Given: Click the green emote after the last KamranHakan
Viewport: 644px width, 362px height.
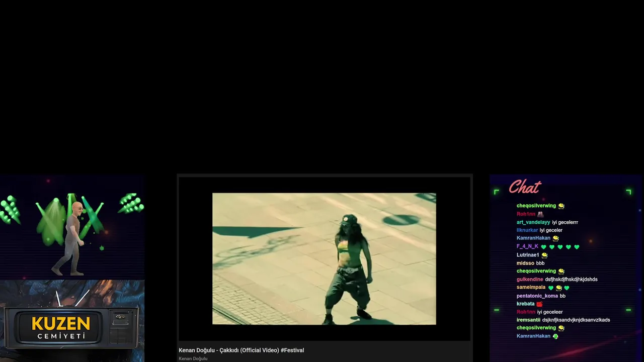Looking at the screenshot, I should (555, 336).
